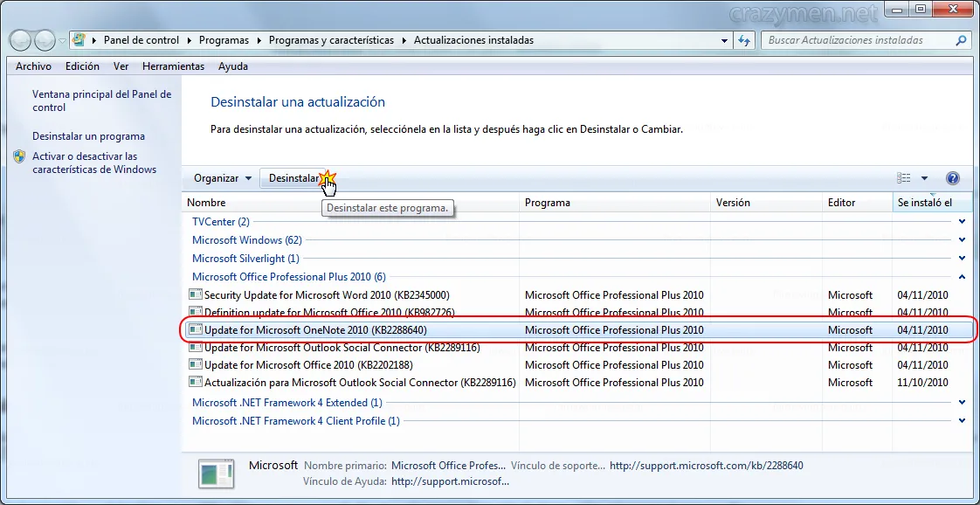Go to Ventana principal del Panel de control

coord(102,100)
